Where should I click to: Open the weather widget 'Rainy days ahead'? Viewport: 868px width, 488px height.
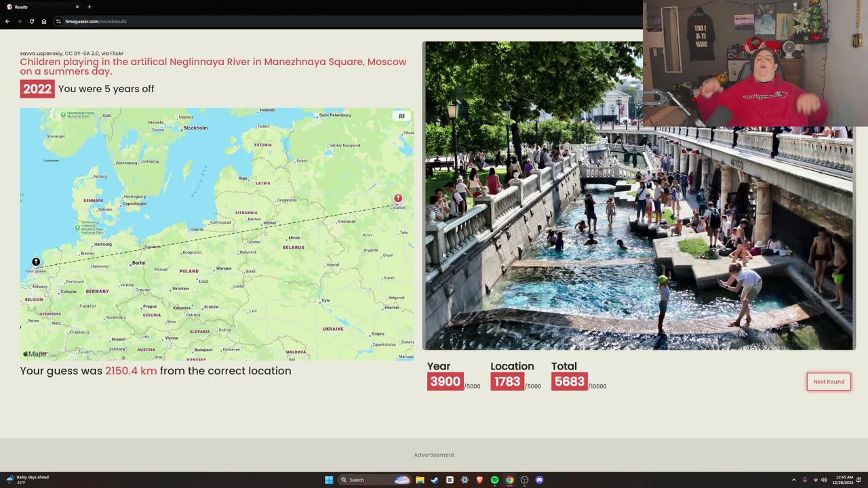tap(28, 479)
